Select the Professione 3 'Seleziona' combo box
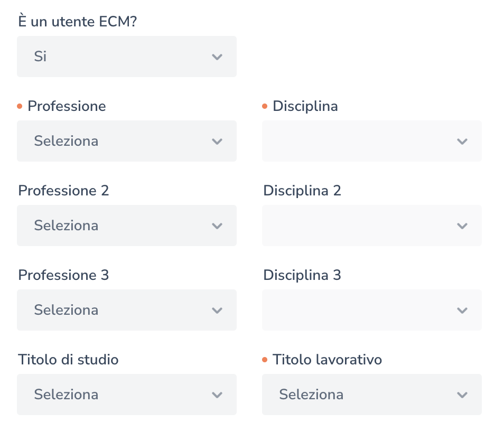Image resolution: width=504 pixels, height=432 pixels. click(116, 310)
